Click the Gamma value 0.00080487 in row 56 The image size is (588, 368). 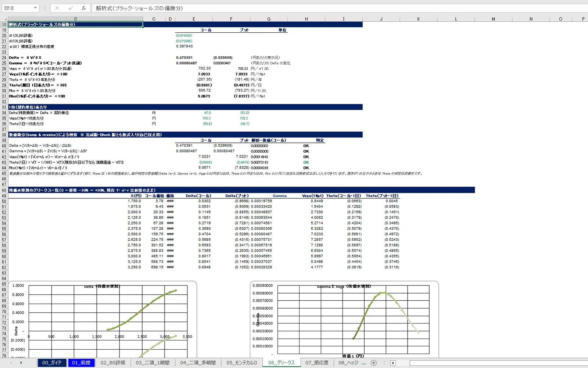(x=262, y=234)
